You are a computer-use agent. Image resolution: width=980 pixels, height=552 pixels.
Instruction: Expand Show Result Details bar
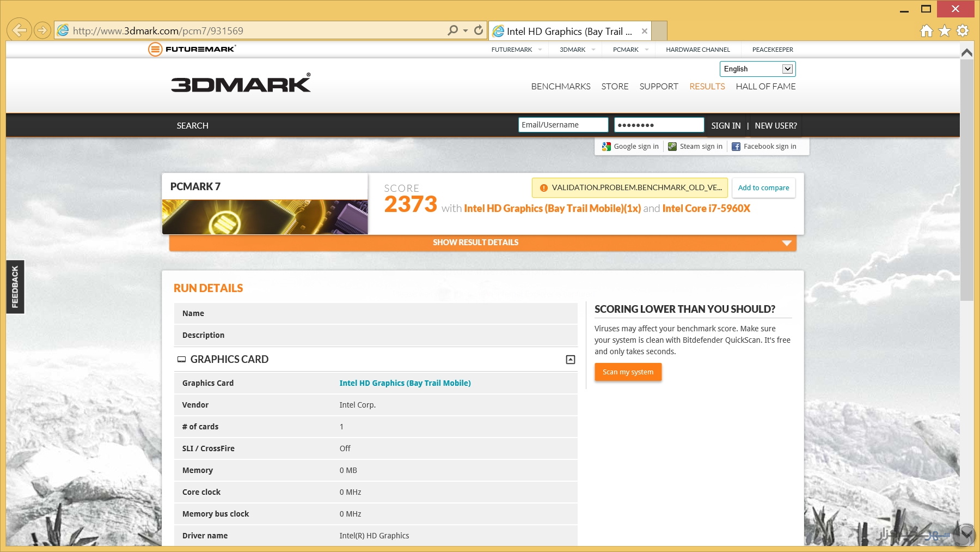pyautogui.click(x=482, y=242)
